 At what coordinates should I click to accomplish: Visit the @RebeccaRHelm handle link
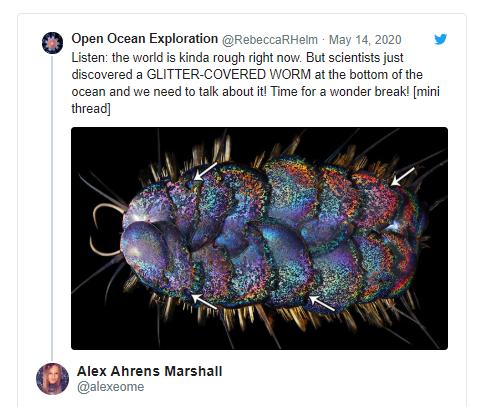coord(270,40)
